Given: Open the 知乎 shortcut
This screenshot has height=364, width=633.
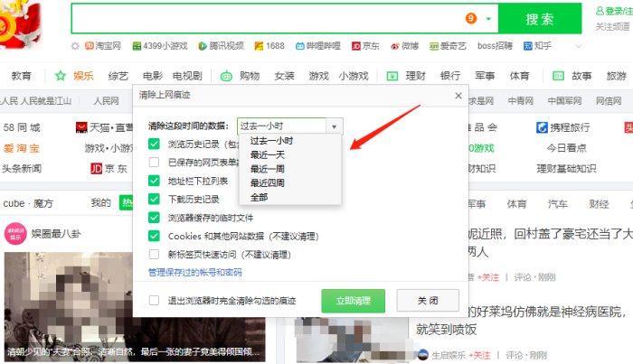Looking at the screenshot, I should coord(537,46).
